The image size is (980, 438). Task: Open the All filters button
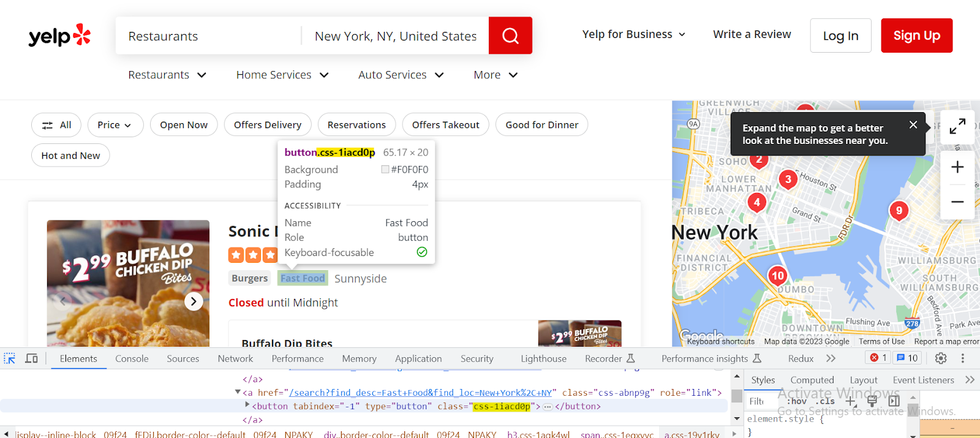(x=56, y=125)
